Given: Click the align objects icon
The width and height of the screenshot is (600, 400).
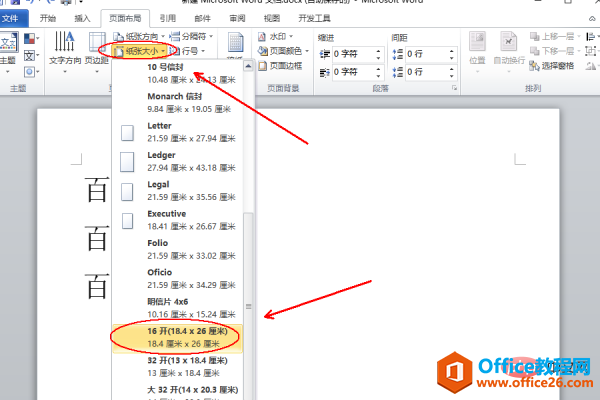Looking at the screenshot, I should click(592, 36).
